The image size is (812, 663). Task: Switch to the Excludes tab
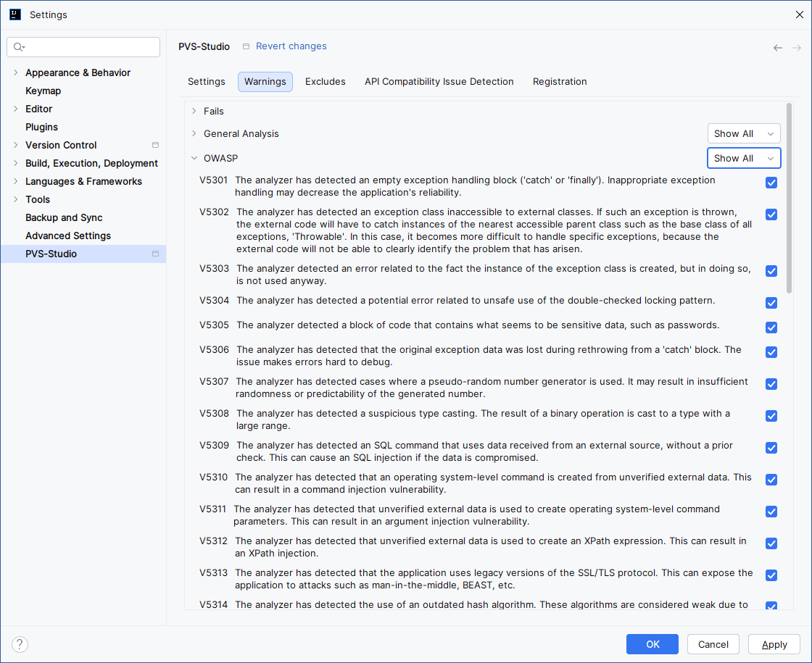point(325,81)
